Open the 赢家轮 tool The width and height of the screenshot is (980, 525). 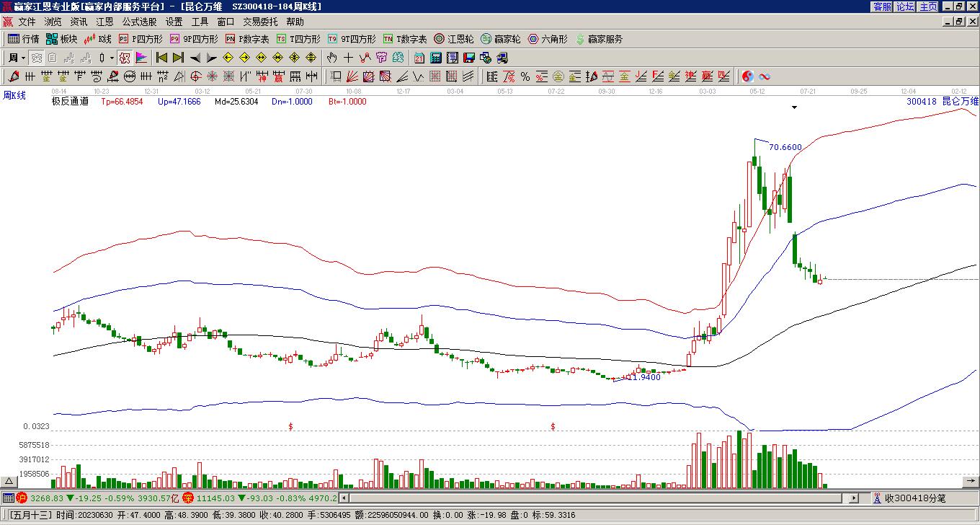click(x=501, y=39)
